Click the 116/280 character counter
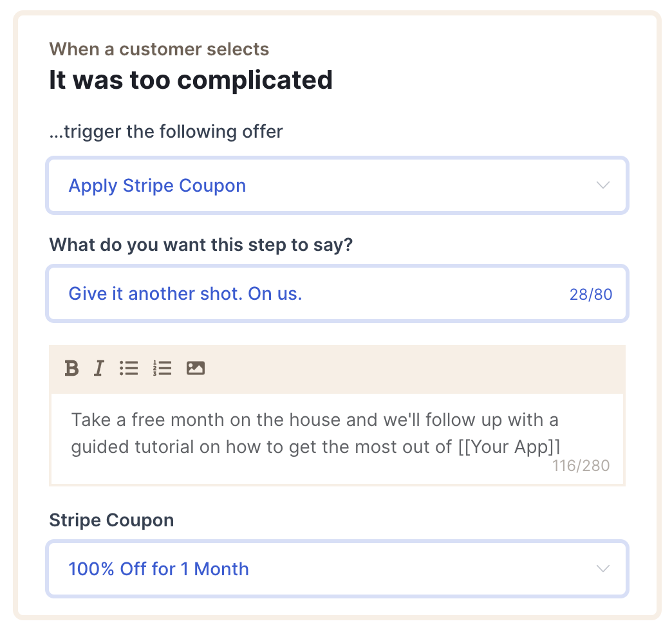672x637 pixels. tap(581, 466)
